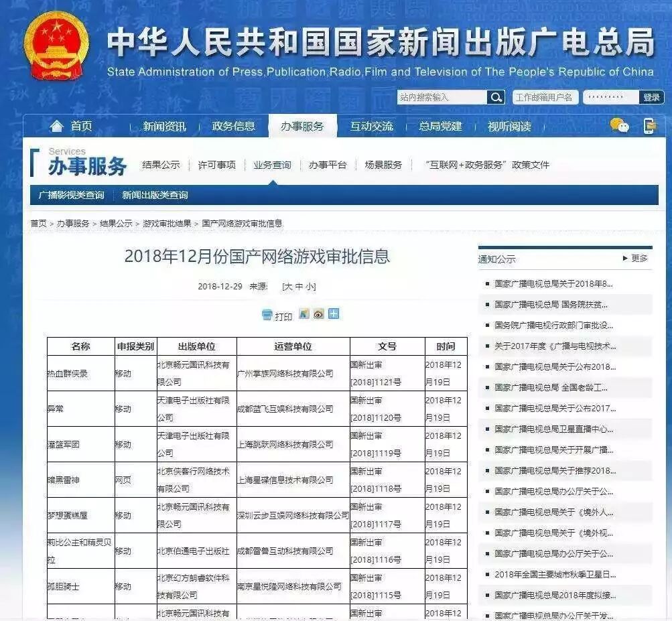The width and height of the screenshot is (672, 621).
Task: Open more sharing options with the plus icon
Action: point(333,314)
